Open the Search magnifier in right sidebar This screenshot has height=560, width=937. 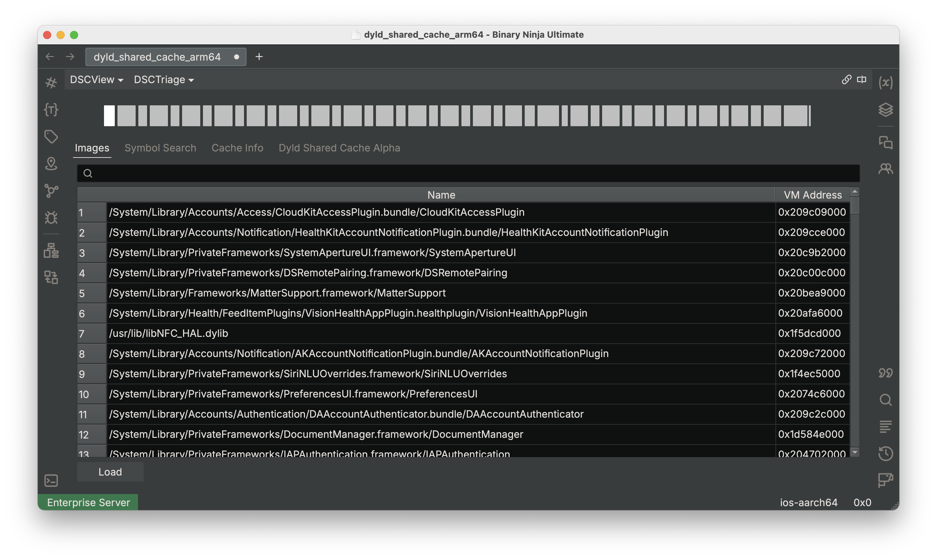(885, 400)
